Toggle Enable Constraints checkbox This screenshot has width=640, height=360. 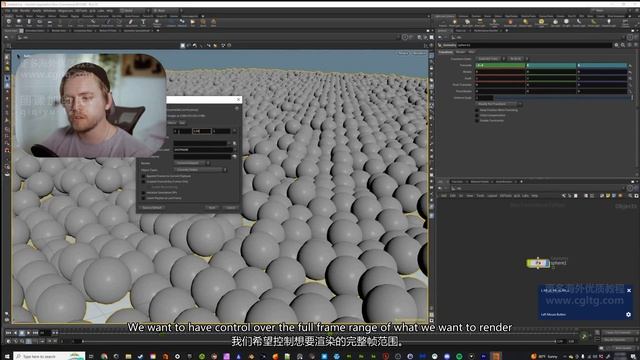click(477, 120)
